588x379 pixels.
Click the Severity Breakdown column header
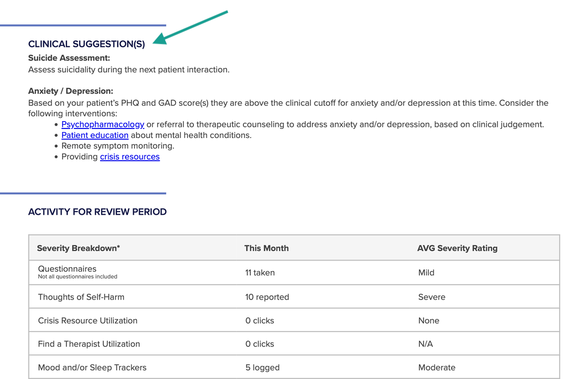click(79, 248)
